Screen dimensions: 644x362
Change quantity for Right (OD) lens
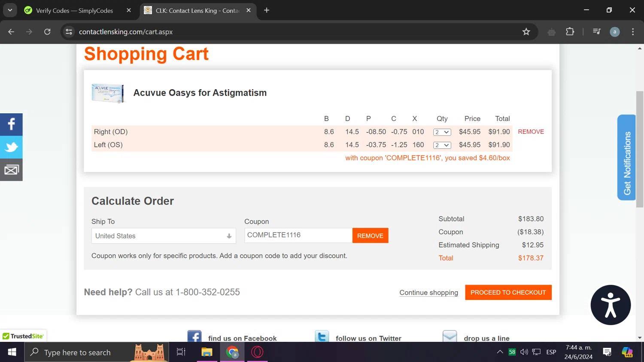(x=442, y=132)
